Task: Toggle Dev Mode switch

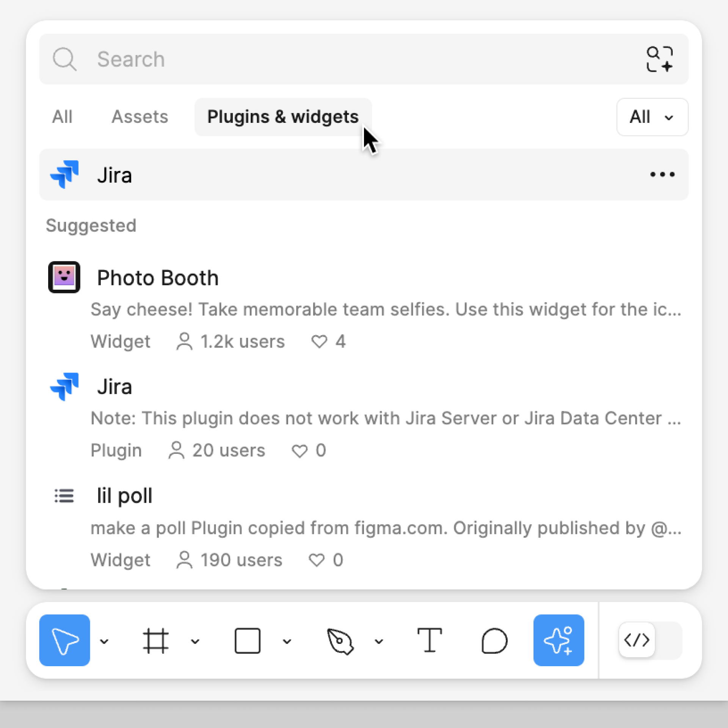Action: [650, 640]
